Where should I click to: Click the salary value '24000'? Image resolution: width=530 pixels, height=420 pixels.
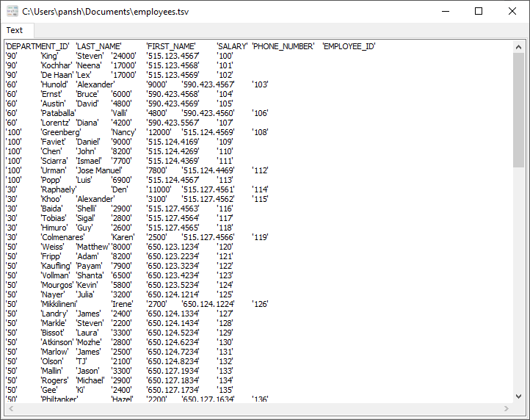tap(123, 56)
